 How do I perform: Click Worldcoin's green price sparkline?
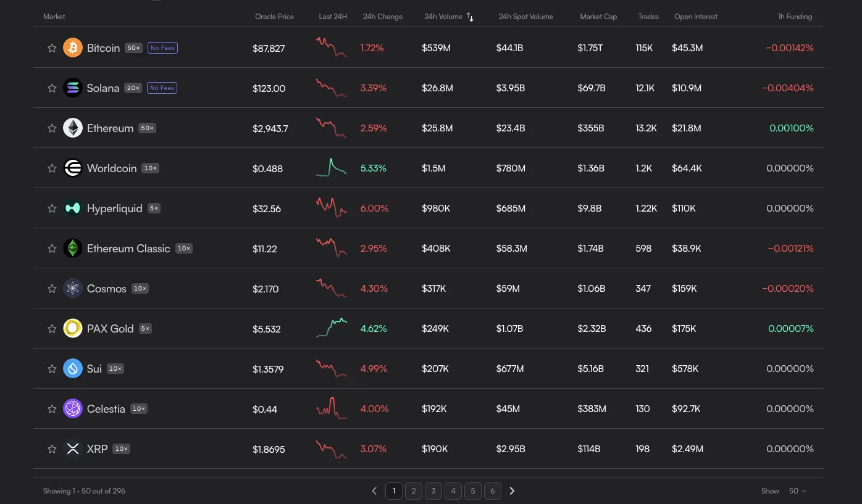point(331,168)
